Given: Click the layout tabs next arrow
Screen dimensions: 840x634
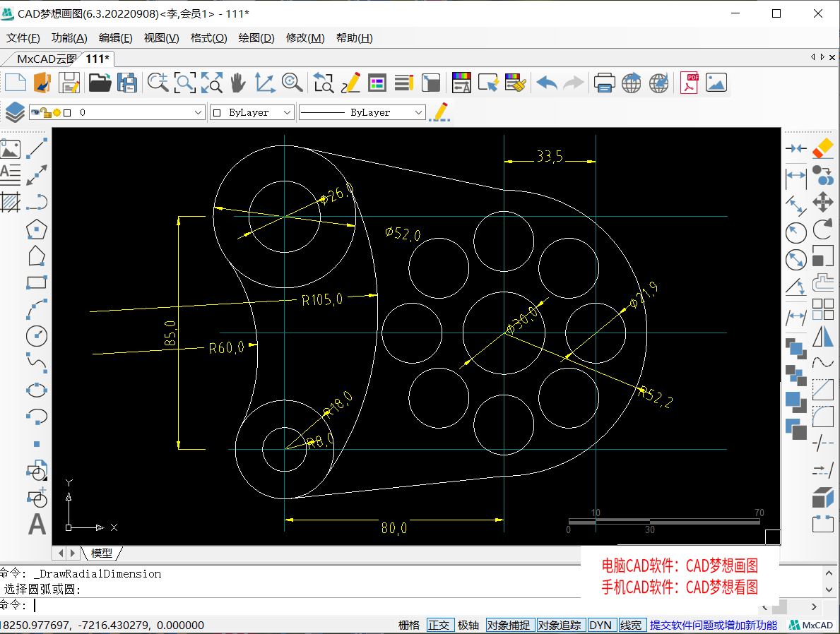Looking at the screenshot, I should point(72,553).
